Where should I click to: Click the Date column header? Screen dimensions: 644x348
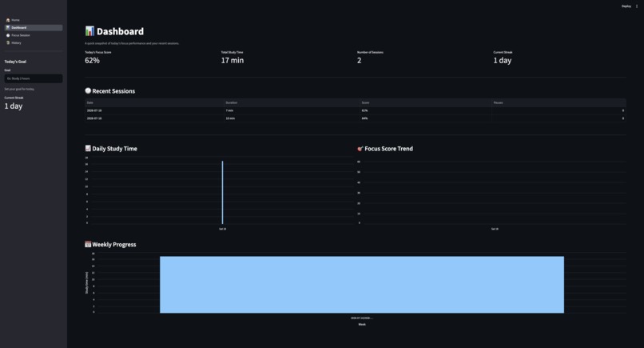pos(154,102)
